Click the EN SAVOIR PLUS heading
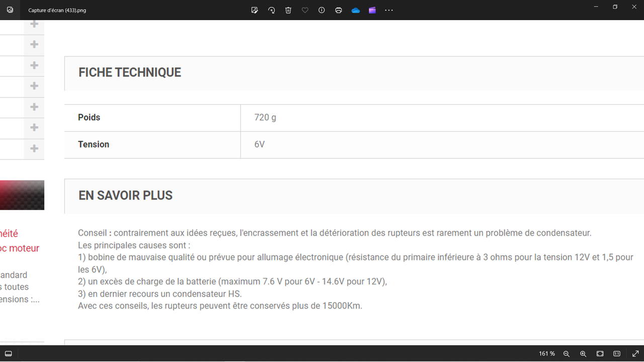This screenshot has height=362, width=644. (125, 196)
